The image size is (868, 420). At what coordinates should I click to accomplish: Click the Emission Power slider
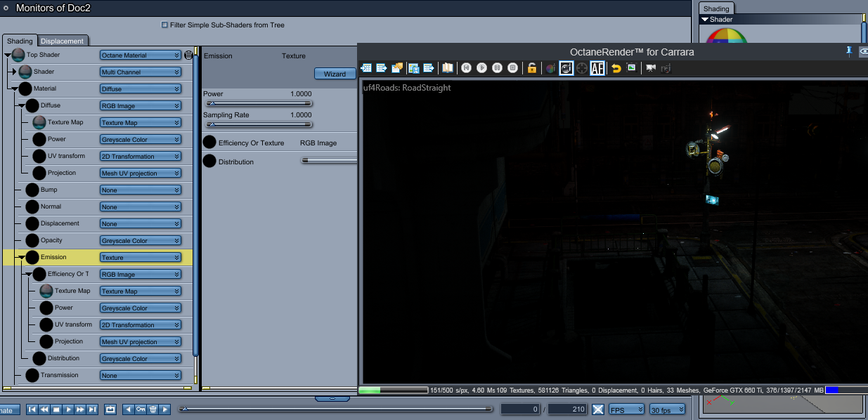(x=257, y=103)
